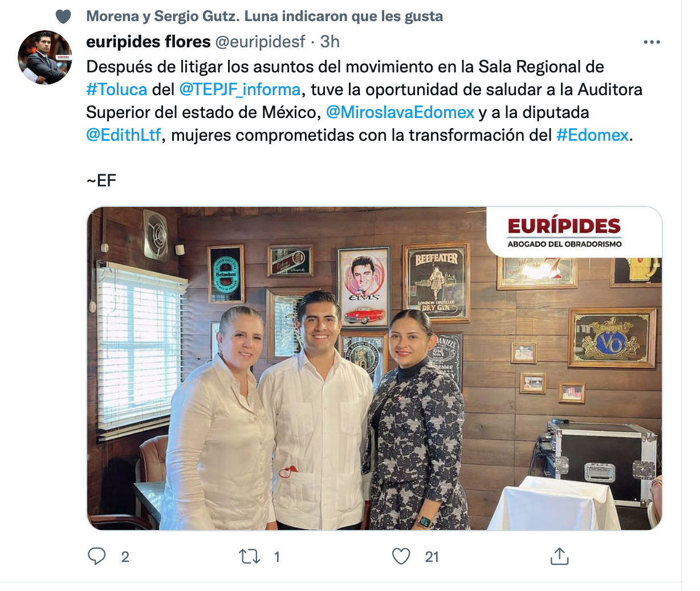Click the euripides flores display name
The height and width of the screenshot is (591, 700).
(148, 42)
